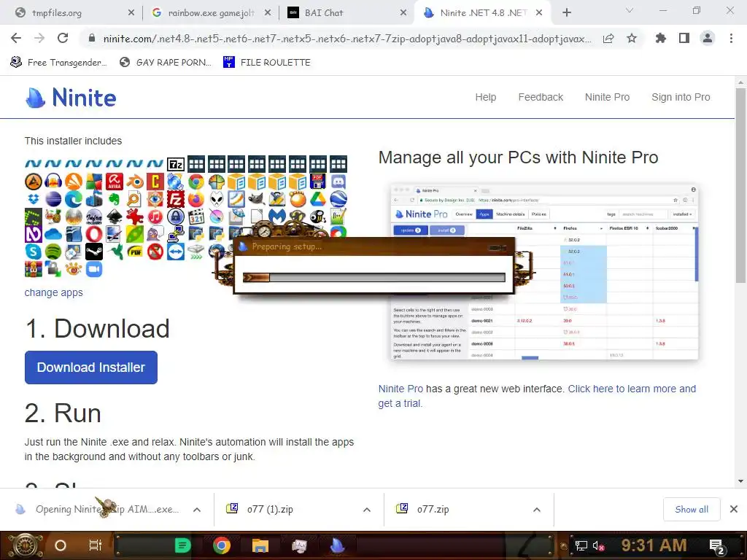Image resolution: width=747 pixels, height=560 pixels.
Task: Click the iTunes music note icon
Action: coord(155,217)
